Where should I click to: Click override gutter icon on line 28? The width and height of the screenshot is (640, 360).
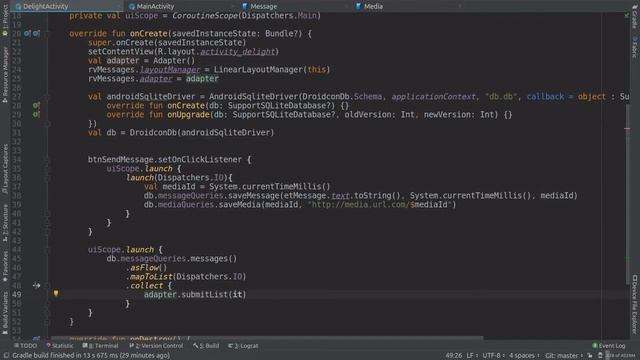click(x=36, y=105)
